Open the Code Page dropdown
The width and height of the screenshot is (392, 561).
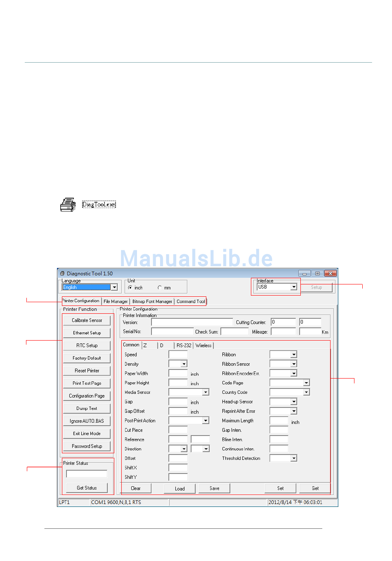(306, 383)
